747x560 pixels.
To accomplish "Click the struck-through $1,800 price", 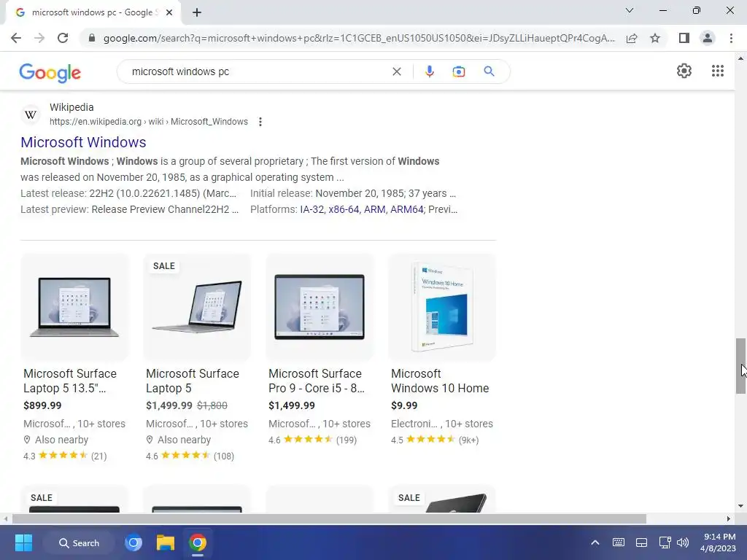I will tap(212, 405).
